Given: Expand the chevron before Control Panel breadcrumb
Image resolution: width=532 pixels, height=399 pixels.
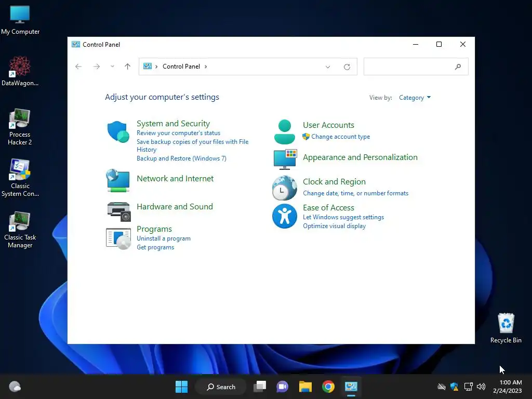Looking at the screenshot, I should coord(156,66).
